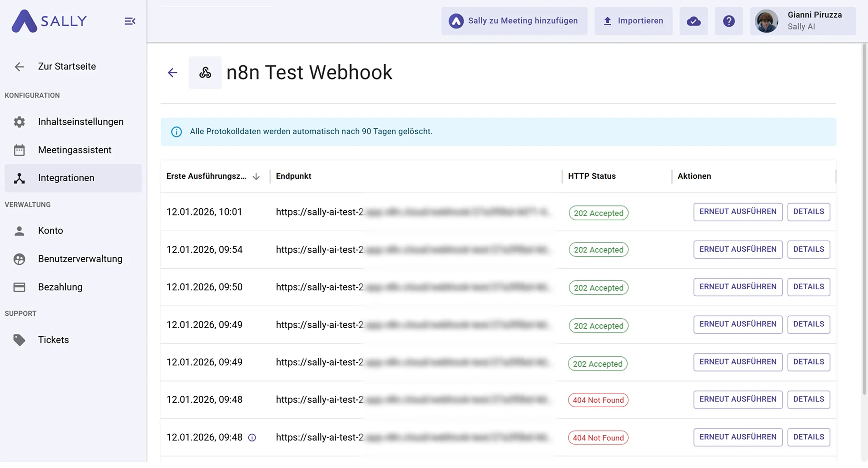Click the person icon for Konto
The width and height of the screenshot is (868, 468).
19,231
